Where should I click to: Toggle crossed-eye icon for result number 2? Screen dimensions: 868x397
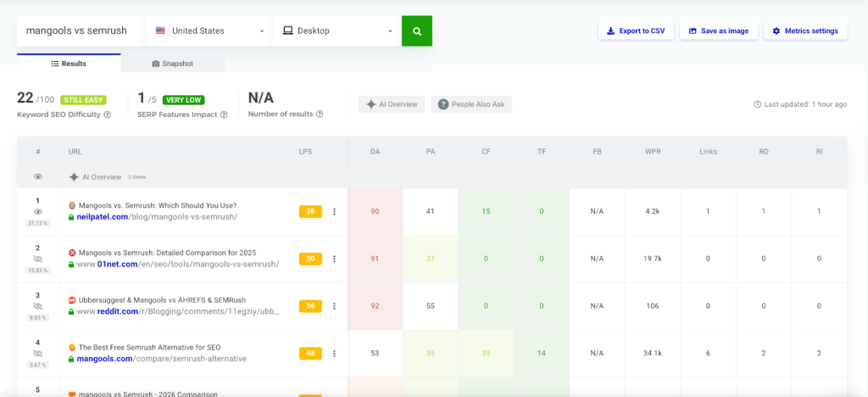(x=38, y=259)
